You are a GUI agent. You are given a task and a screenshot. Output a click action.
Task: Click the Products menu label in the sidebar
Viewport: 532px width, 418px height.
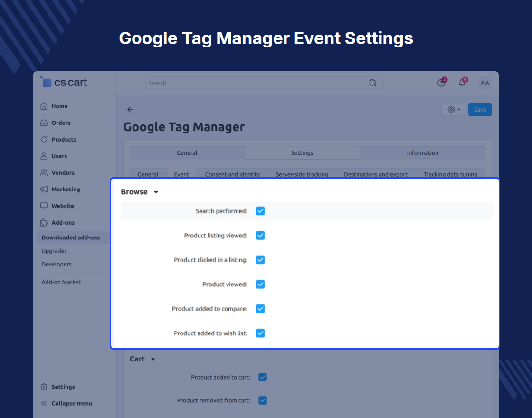pos(64,140)
